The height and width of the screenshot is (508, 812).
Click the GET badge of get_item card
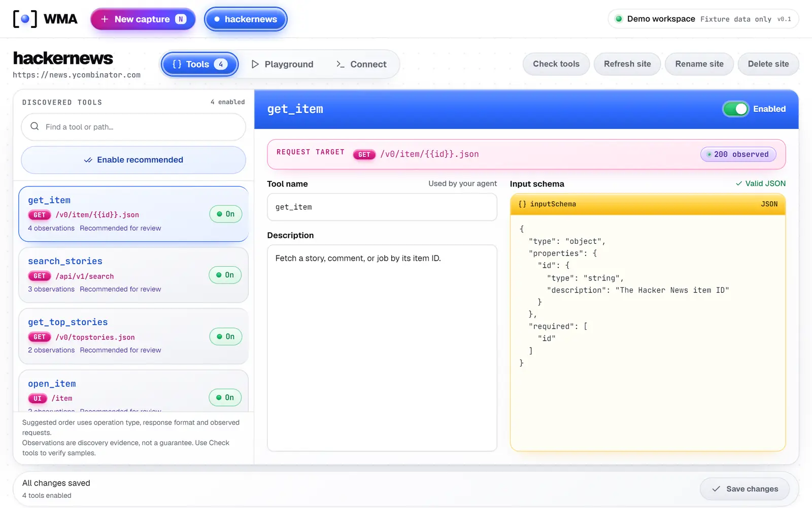pyautogui.click(x=40, y=215)
